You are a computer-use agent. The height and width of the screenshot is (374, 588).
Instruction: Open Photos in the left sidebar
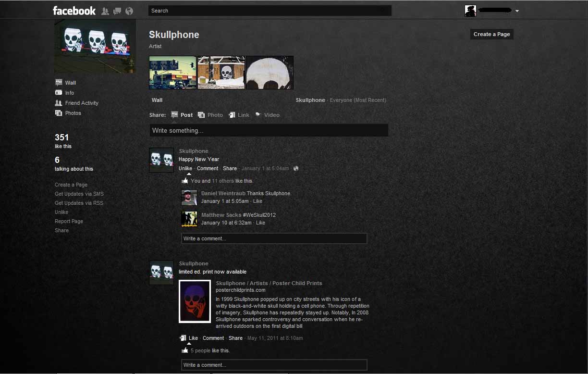coord(73,113)
